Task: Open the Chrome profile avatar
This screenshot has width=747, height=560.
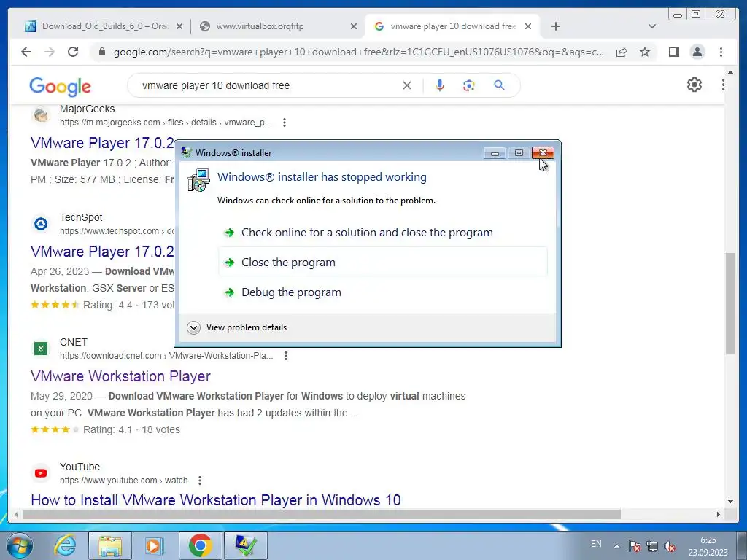Action: point(697,52)
